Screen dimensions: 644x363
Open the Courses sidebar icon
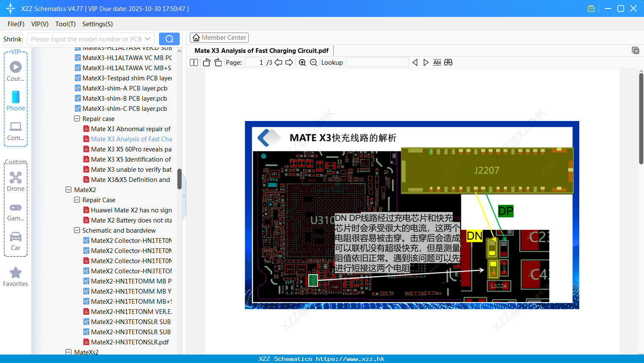(16, 71)
